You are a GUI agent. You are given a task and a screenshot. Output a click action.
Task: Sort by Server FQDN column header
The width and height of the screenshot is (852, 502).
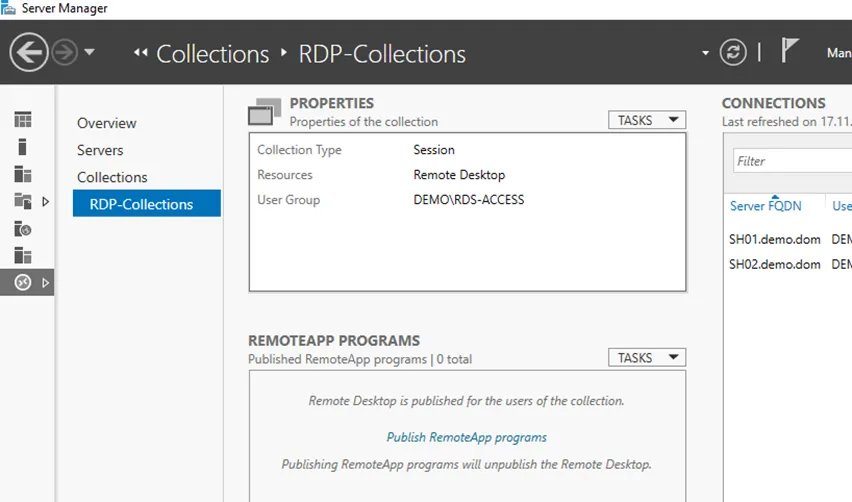point(766,206)
